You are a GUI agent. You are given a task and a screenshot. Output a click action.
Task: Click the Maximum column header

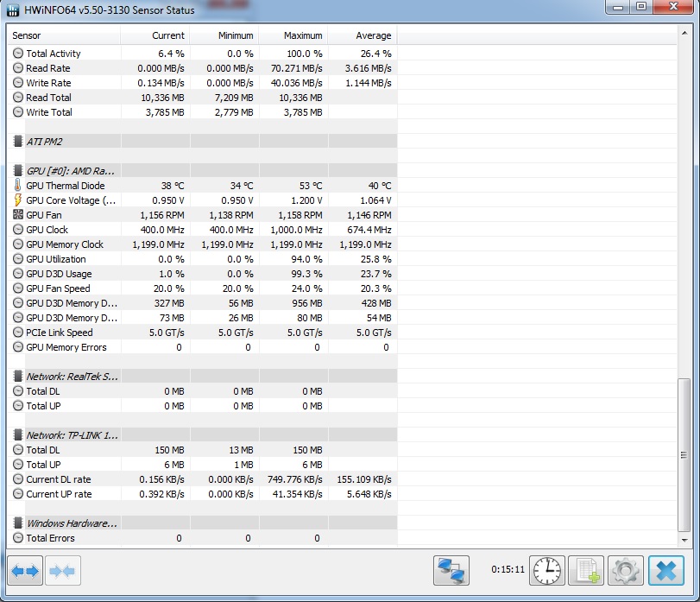coord(293,35)
